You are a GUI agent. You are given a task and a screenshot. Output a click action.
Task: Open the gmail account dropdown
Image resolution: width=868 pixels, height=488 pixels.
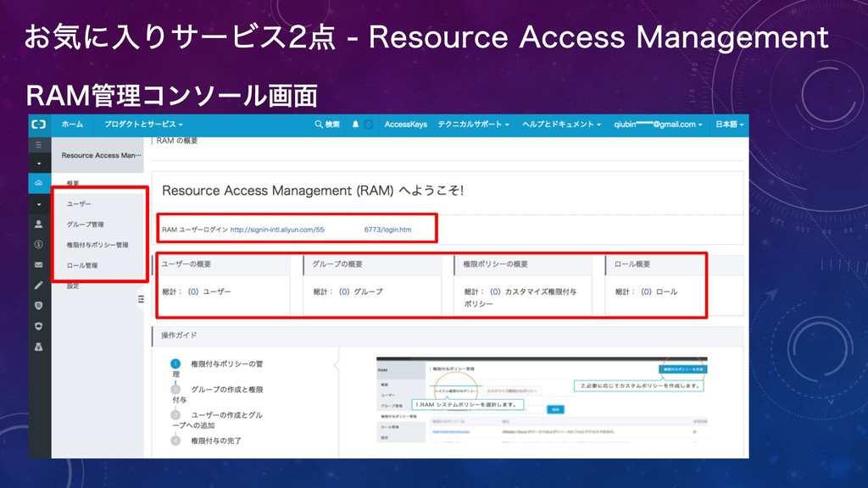point(658,125)
